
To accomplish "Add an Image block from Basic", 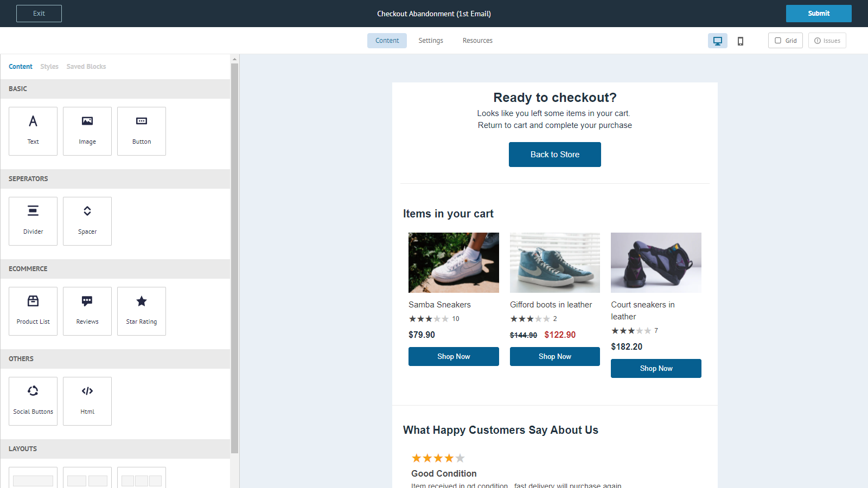I will [87, 131].
